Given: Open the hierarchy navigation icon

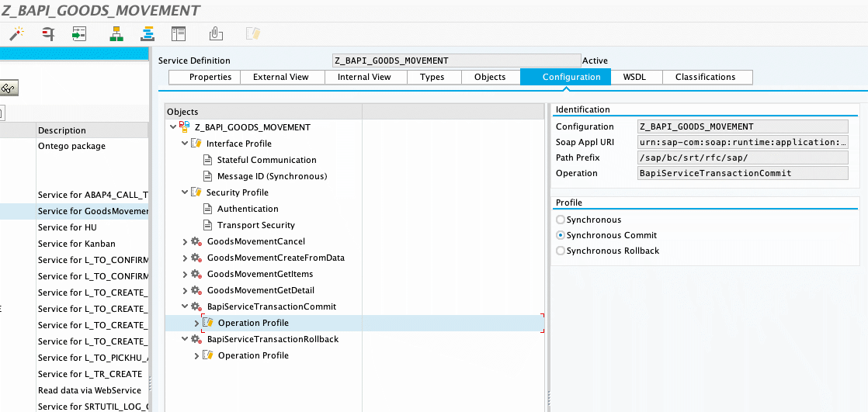Looking at the screenshot, I should [x=116, y=33].
